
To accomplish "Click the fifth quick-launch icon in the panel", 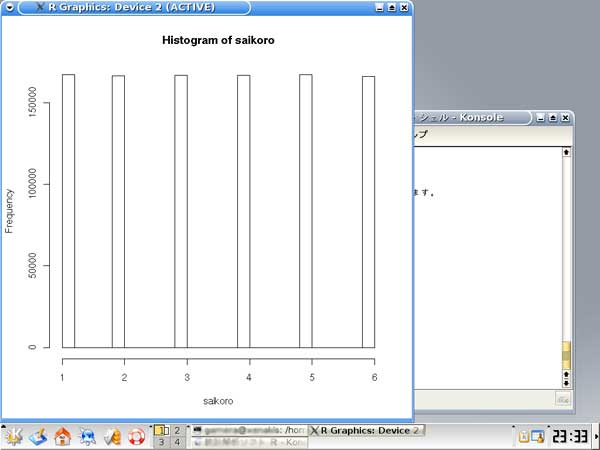I will tap(112, 436).
